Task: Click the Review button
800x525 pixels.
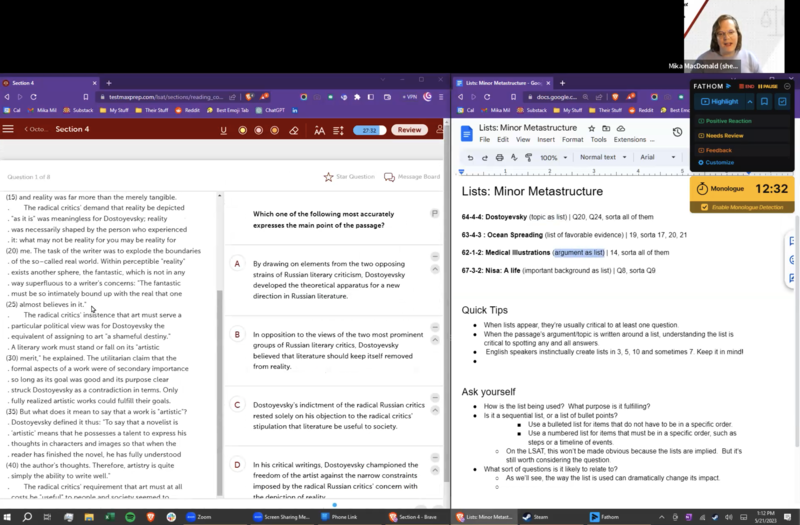Action: 408,130
